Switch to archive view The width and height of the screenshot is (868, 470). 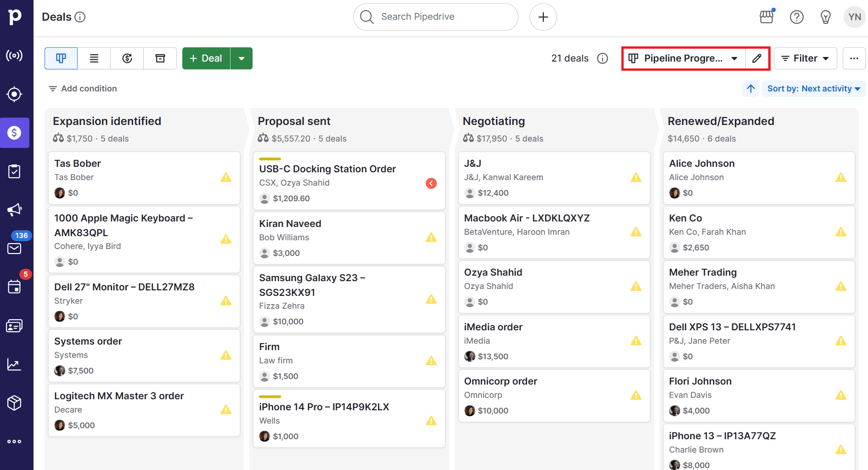pyautogui.click(x=160, y=58)
